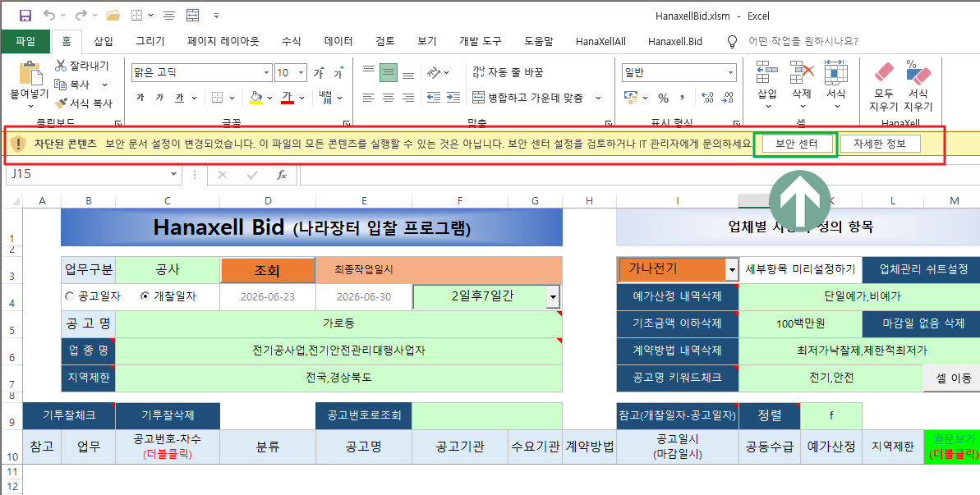Decrease font size with the small 가 icon
Screen dimensions: 980x495
click(x=338, y=73)
